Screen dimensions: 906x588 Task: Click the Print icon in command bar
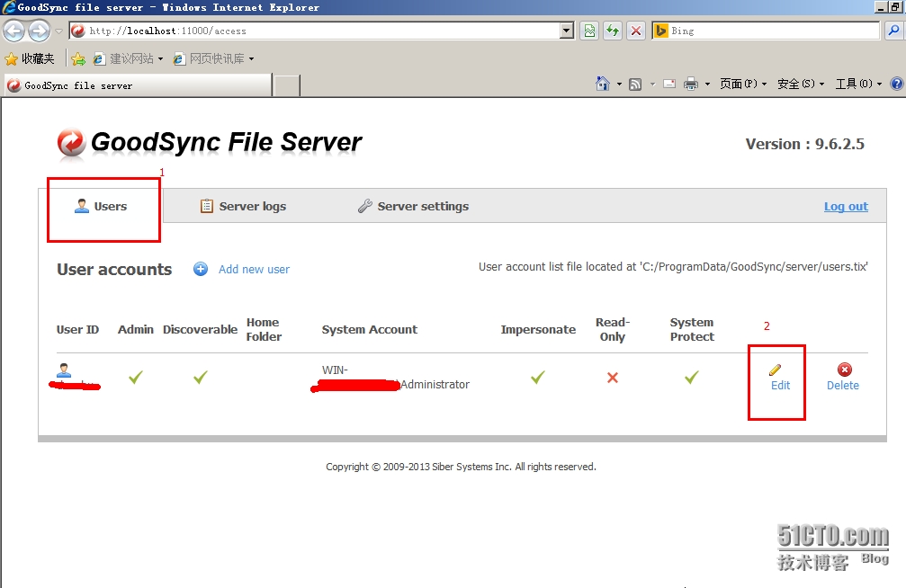tap(690, 85)
